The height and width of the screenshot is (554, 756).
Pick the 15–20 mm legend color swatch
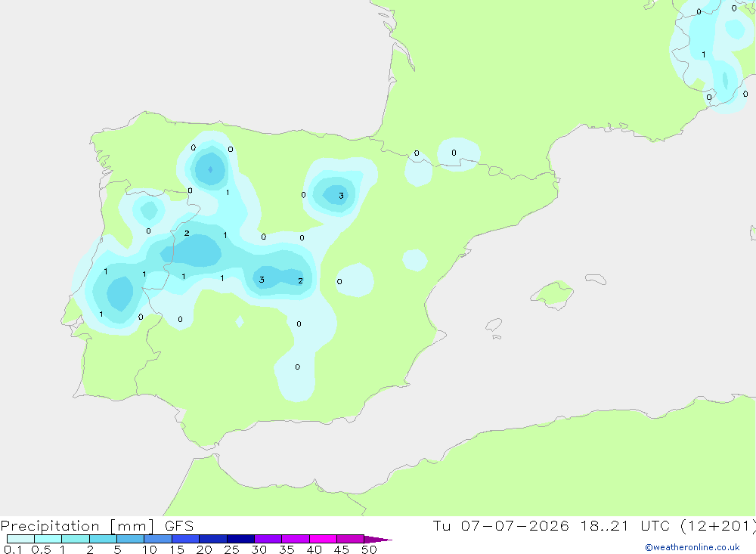(x=186, y=539)
